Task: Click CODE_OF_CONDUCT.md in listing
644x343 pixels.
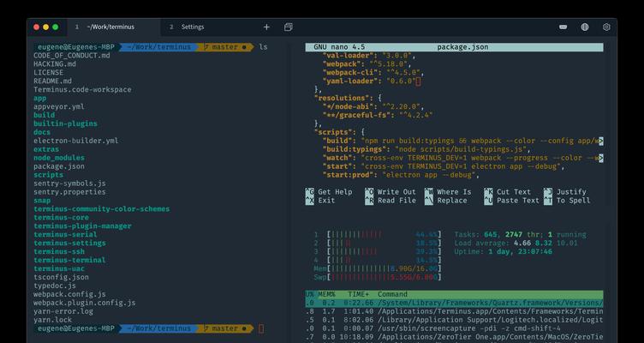Action: pos(72,56)
